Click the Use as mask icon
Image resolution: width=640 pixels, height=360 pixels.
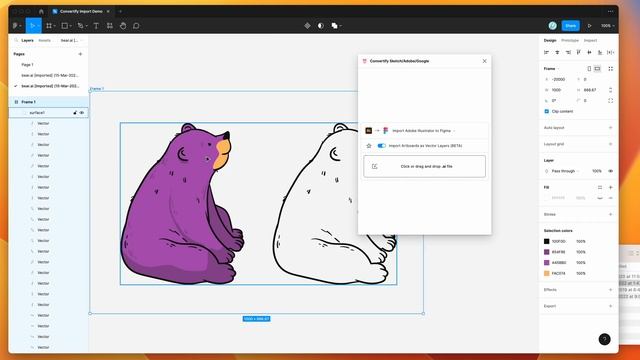click(x=321, y=26)
